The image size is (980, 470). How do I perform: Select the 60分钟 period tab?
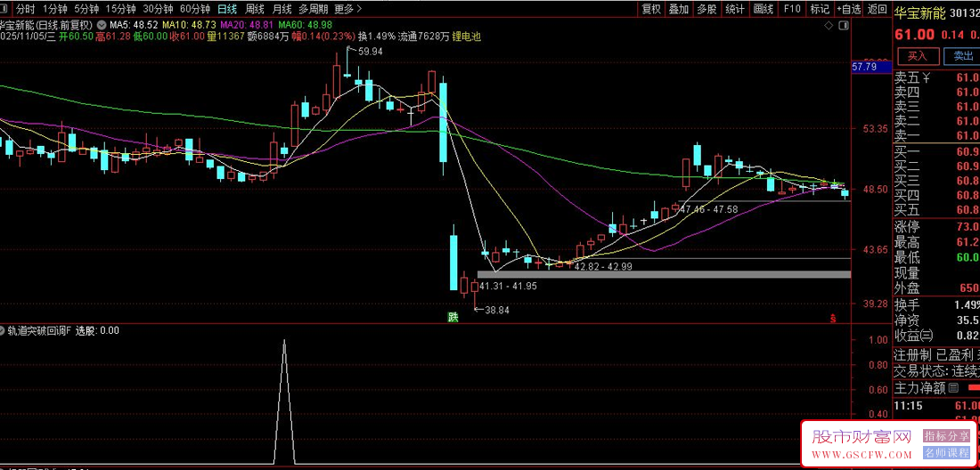(x=195, y=9)
